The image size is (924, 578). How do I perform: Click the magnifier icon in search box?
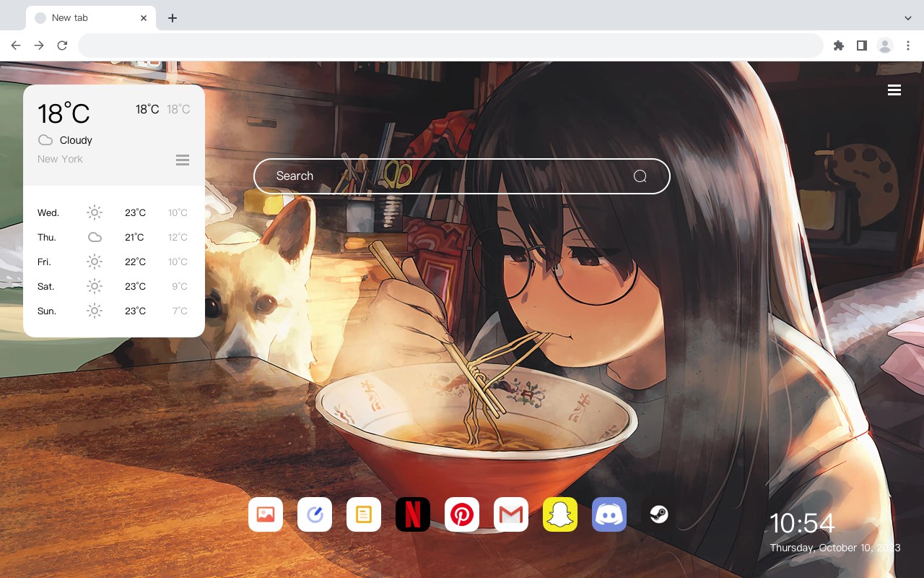[640, 176]
